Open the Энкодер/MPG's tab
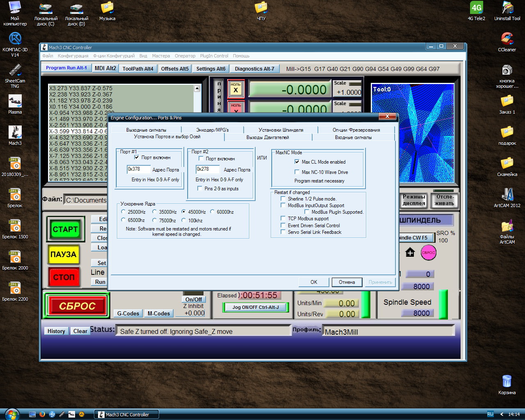525x420 pixels. coord(212,130)
